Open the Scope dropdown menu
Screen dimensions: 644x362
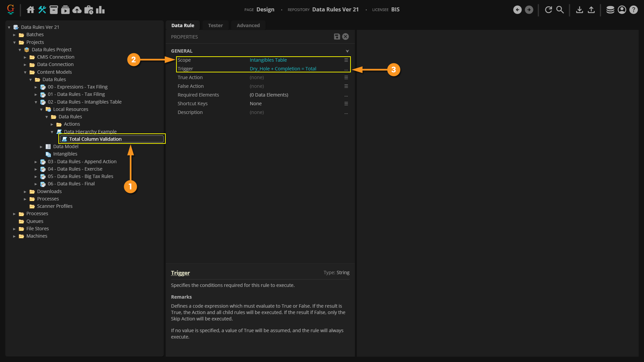point(346,60)
